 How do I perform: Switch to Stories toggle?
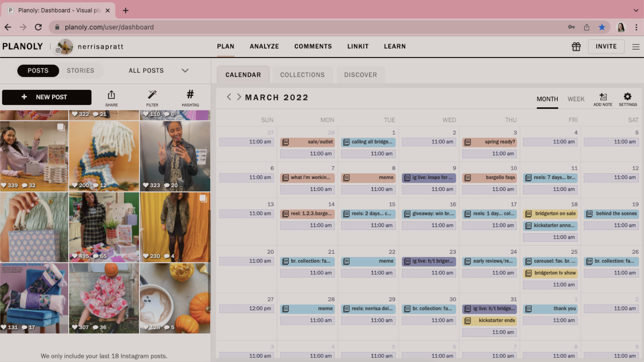pos(80,71)
